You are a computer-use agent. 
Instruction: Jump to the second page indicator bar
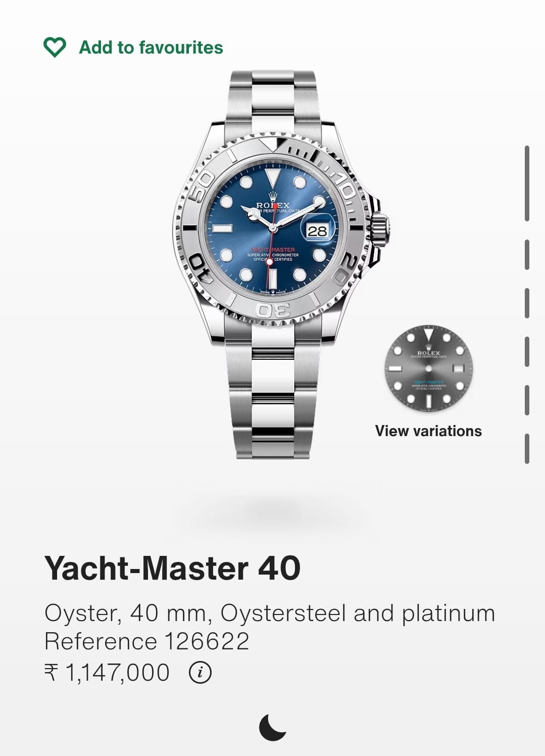tap(527, 255)
